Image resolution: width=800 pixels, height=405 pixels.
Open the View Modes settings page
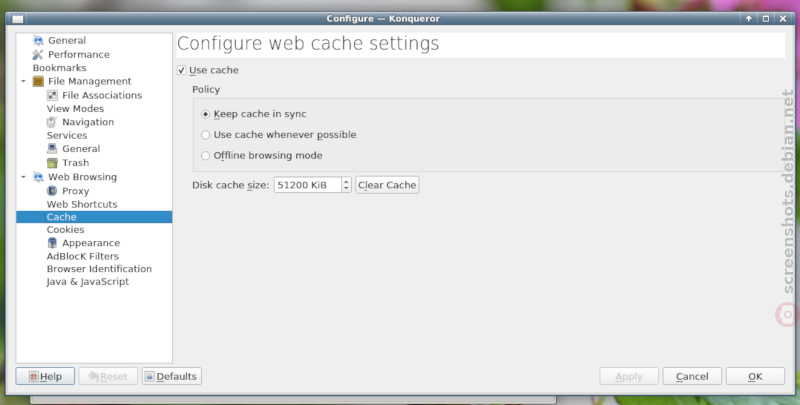coord(75,109)
